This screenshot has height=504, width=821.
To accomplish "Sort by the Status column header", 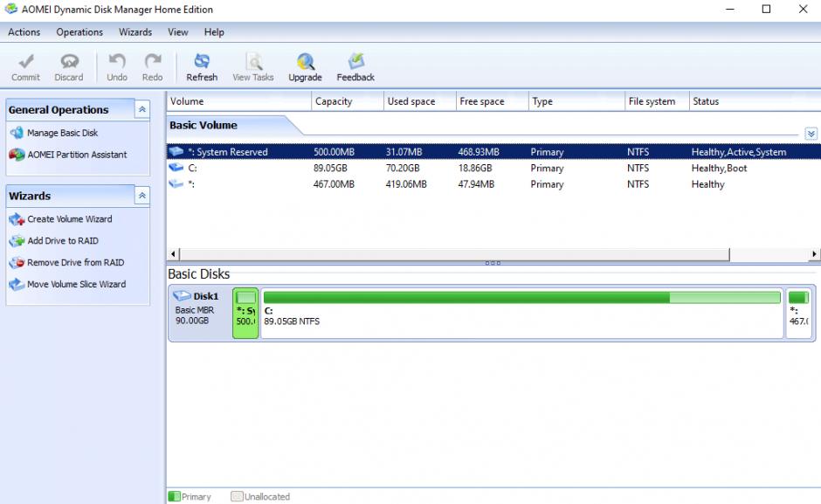I will [x=755, y=101].
